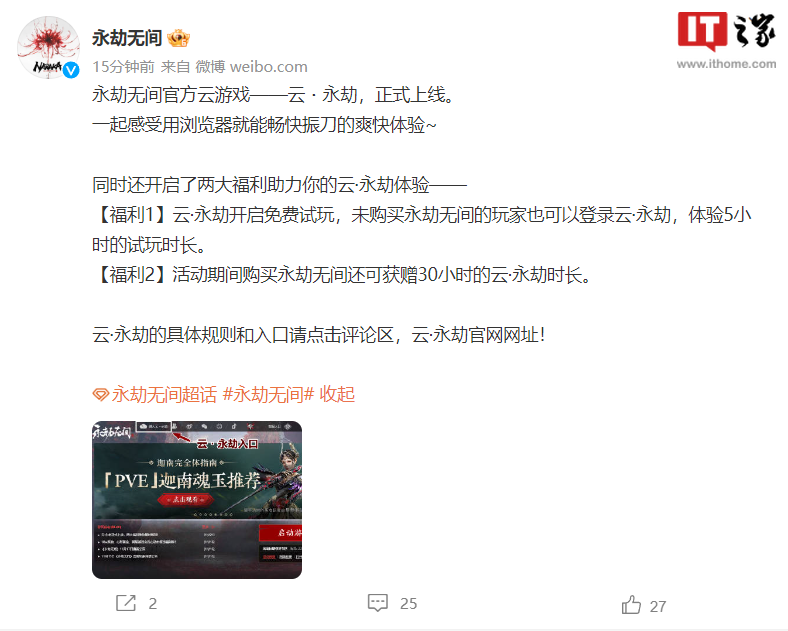Screen dimensions: 788x631
Task: Open the 15分钟前 timestamp link
Action: [x=123, y=67]
